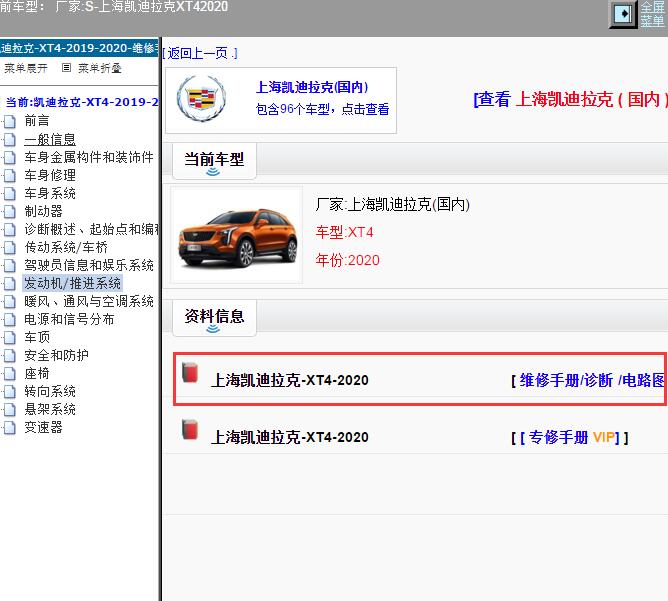Click 车型:XT4 text
The width and height of the screenshot is (668, 601).
[x=344, y=233]
